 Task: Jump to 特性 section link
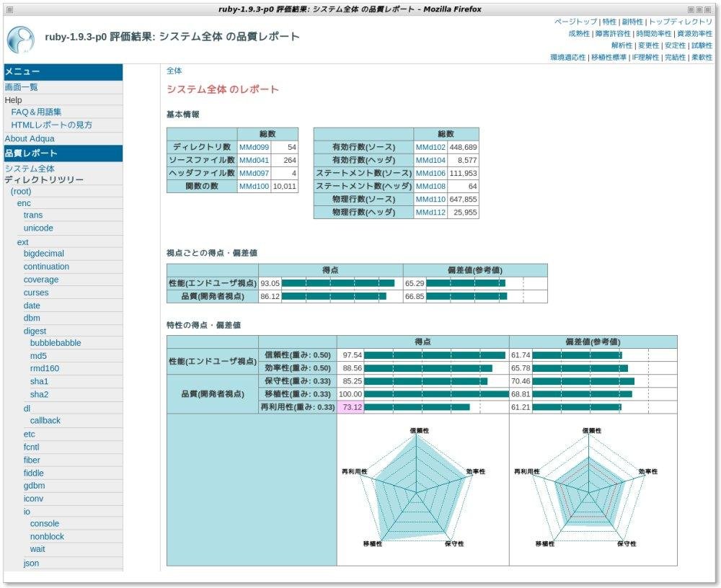609,22
